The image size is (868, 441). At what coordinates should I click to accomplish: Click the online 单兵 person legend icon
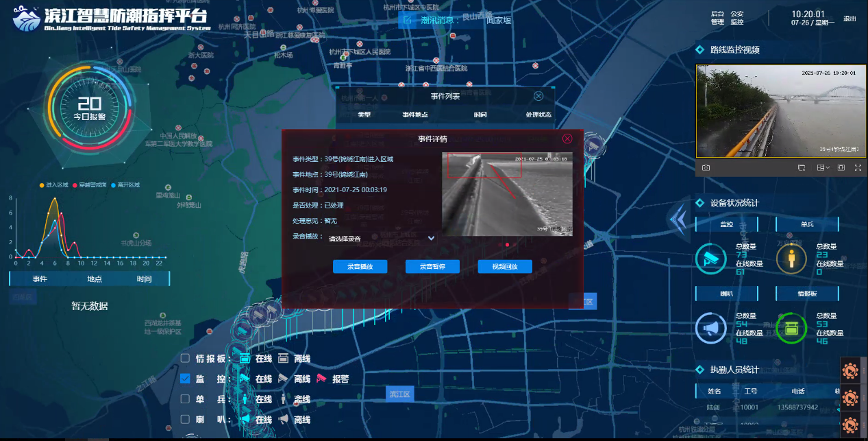[245, 399]
